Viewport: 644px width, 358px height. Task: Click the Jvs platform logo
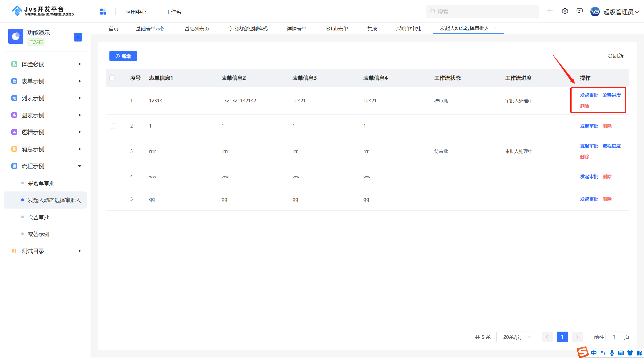[x=43, y=11]
